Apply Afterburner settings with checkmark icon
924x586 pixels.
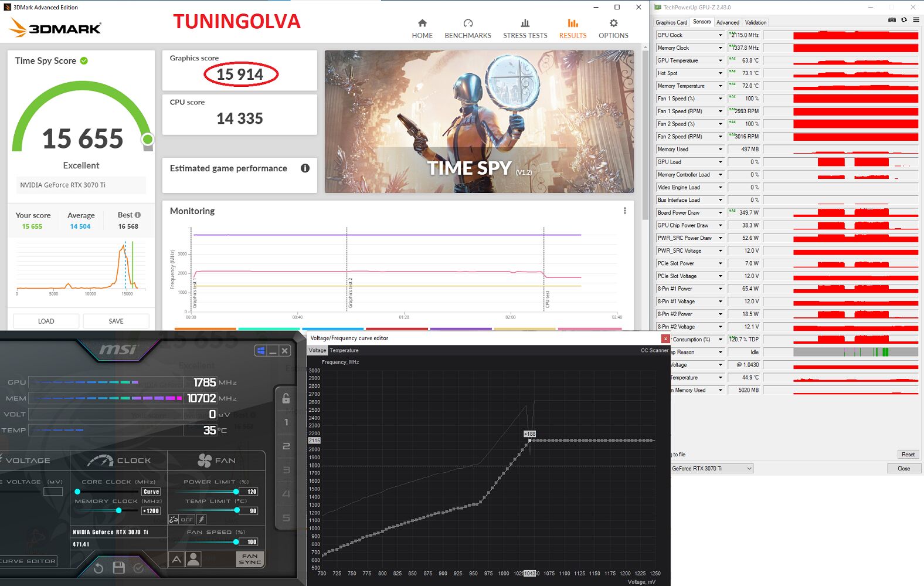(x=138, y=568)
